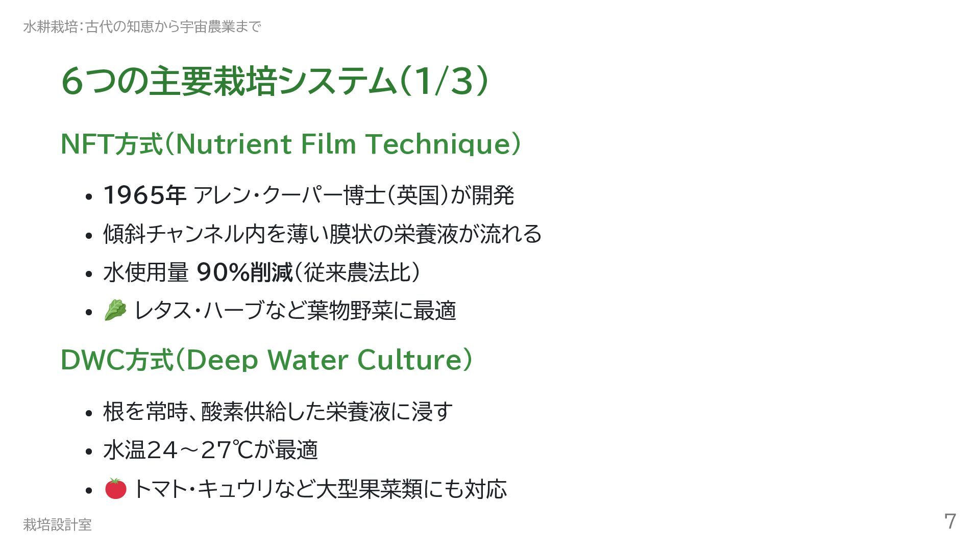Click the bold 1965年 text

tap(144, 195)
